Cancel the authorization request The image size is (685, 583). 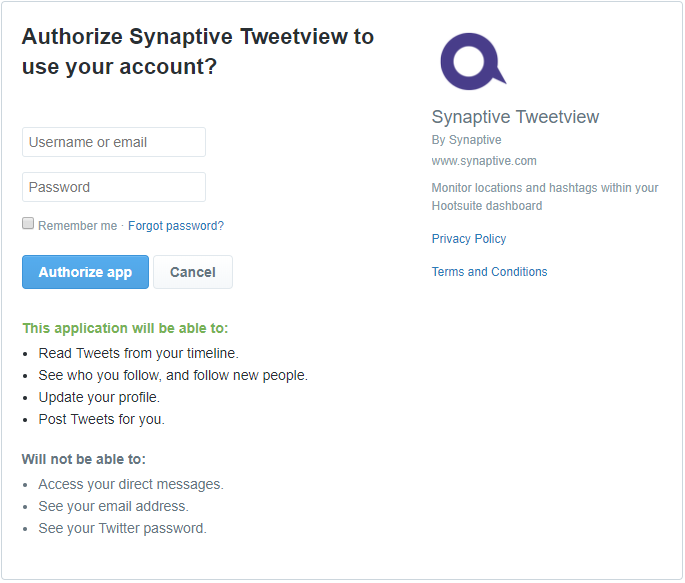coord(193,272)
